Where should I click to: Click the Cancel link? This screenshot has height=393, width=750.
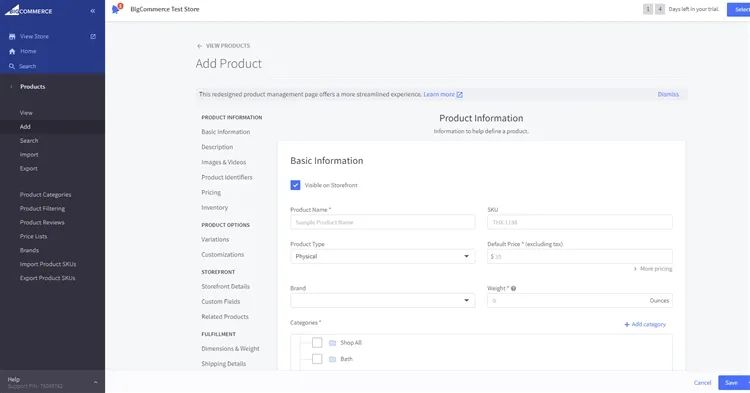point(702,382)
